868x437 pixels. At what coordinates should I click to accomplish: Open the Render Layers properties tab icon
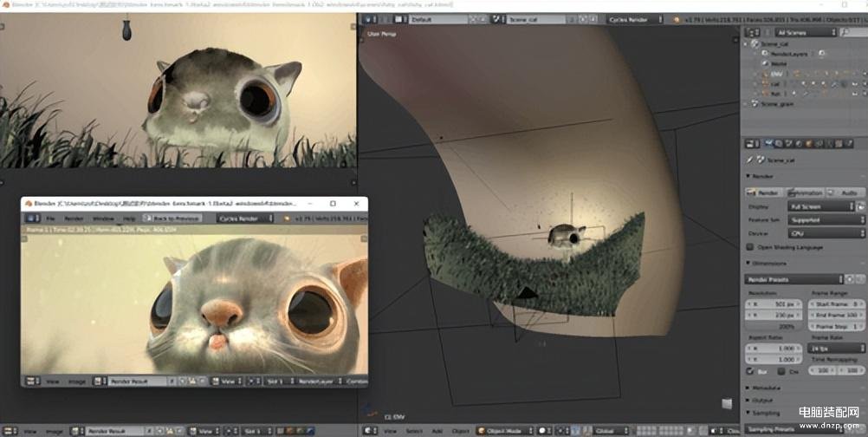[779, 144]
